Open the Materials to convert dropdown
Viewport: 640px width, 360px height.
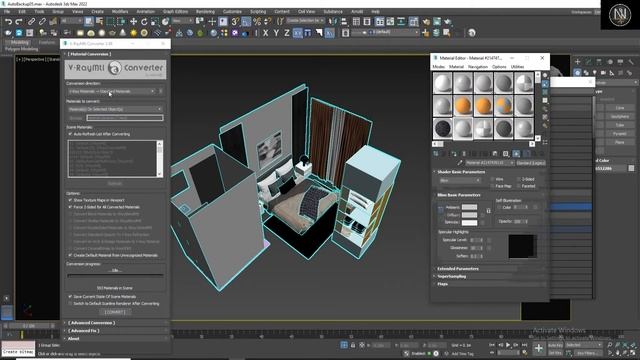coord(115,109)
